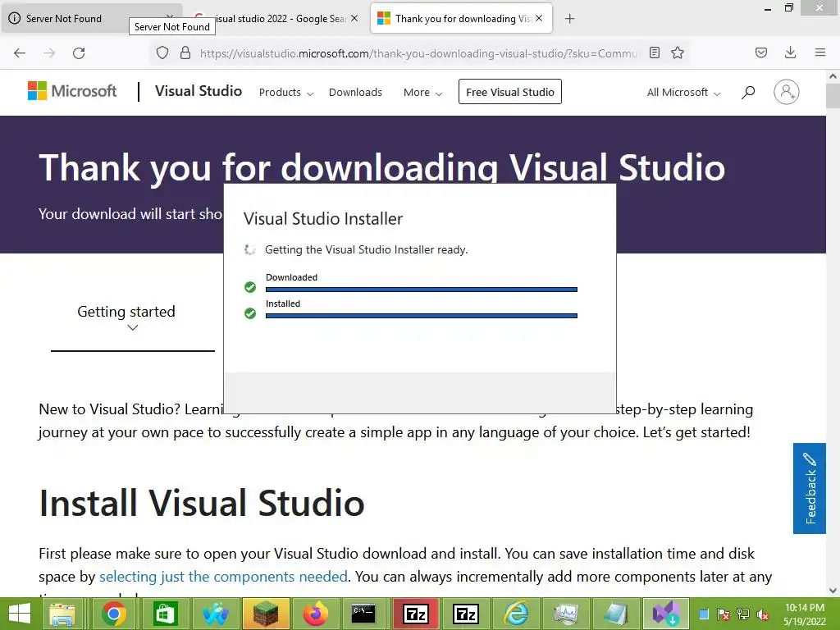
Task: Close the Thank you for downloading tab
Action: [x=539, y=18]
